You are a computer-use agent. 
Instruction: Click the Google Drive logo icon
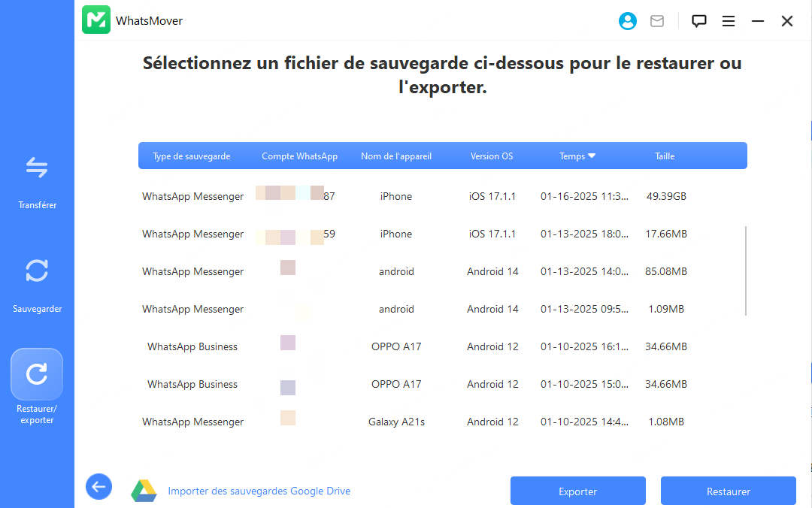[144, 491]
